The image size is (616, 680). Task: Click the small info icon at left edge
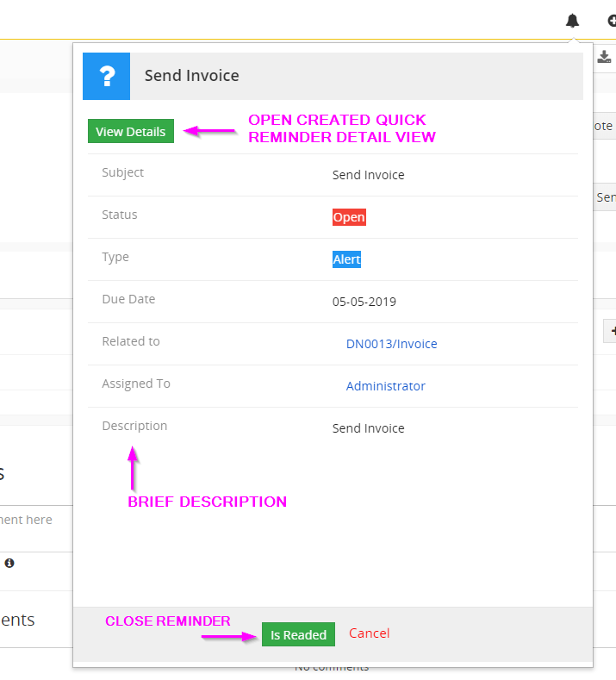click(x=9, y=563)
